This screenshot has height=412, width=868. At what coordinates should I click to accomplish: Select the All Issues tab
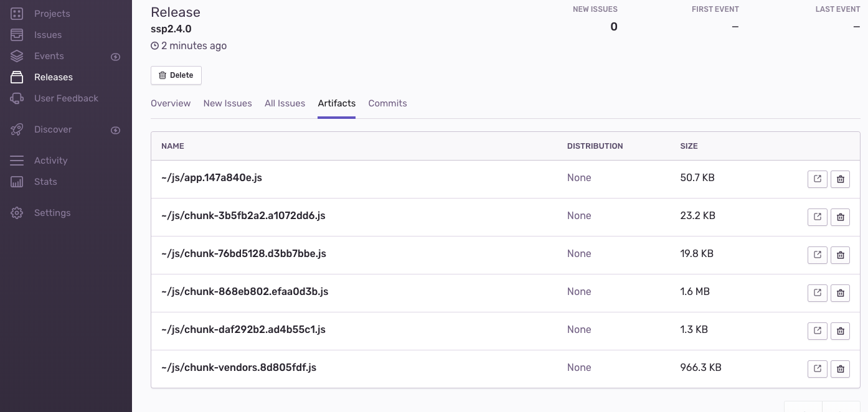pos(285,103)
